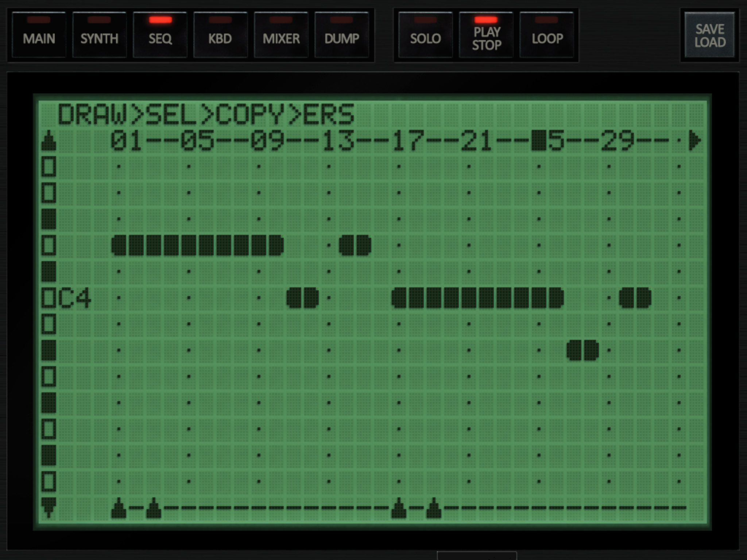This screenshot has height=560, width=747.
Task: Click the C4 piano key square
Action: point(49,298)
